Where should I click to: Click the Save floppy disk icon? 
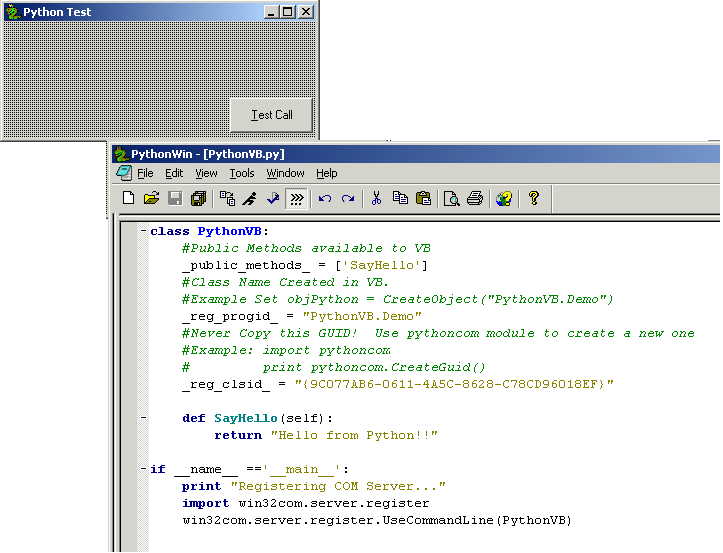click(175, 198)
